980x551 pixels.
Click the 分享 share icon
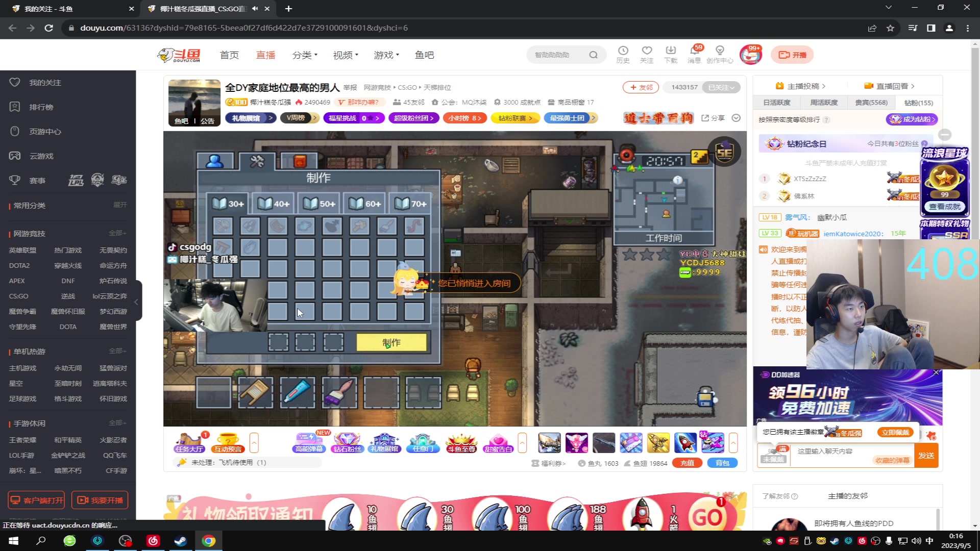click(713, 118)
